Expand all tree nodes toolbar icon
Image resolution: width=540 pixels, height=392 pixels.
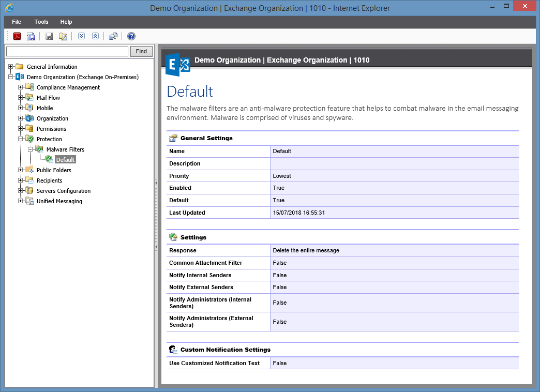tap(81, 36)
